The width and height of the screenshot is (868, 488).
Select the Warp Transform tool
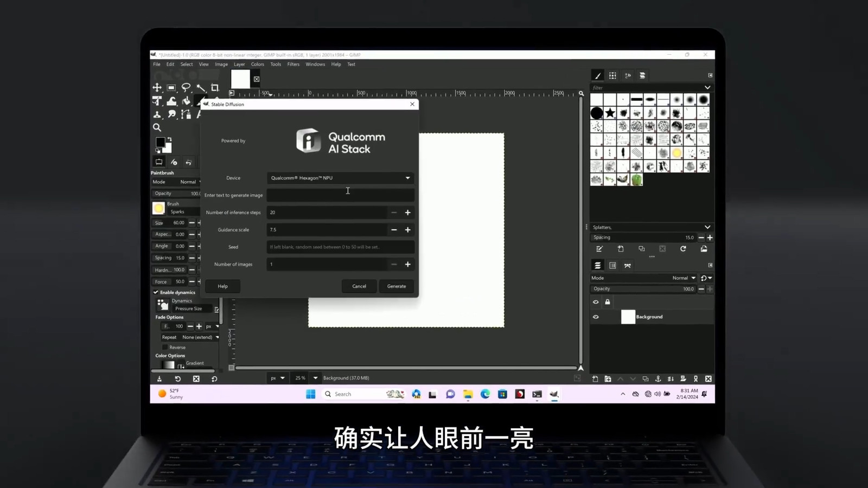pyautogui.click(x=171, y=101)
